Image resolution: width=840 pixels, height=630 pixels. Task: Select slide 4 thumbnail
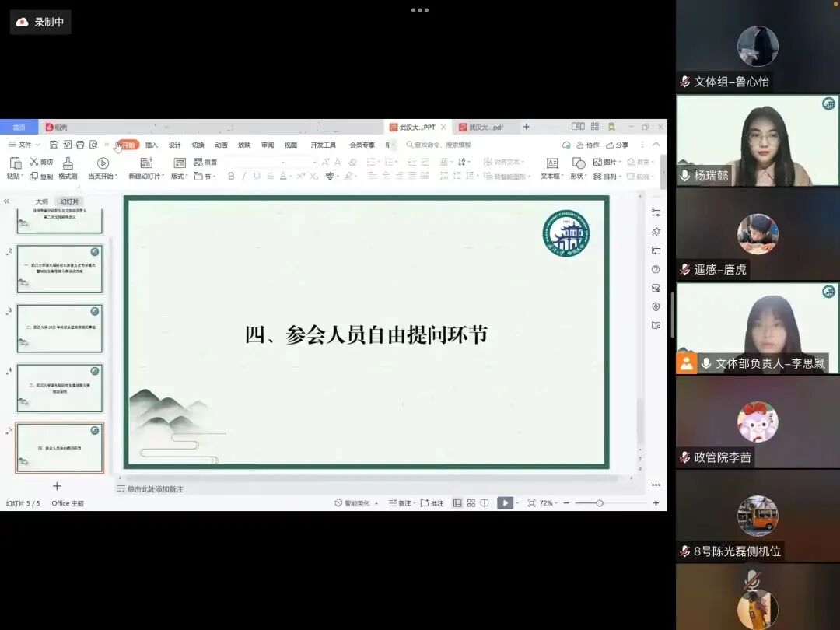[59, 388]
